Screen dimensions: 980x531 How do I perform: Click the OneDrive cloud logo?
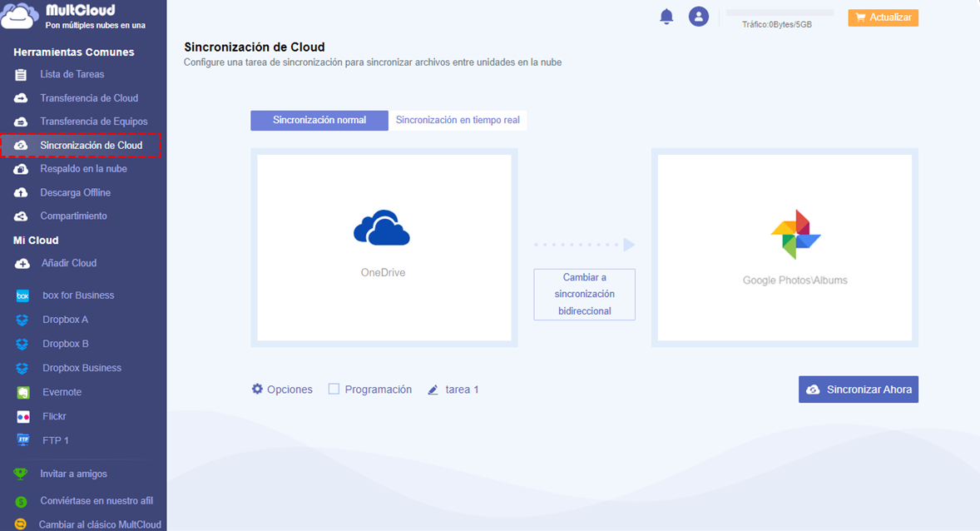point(382,228)
